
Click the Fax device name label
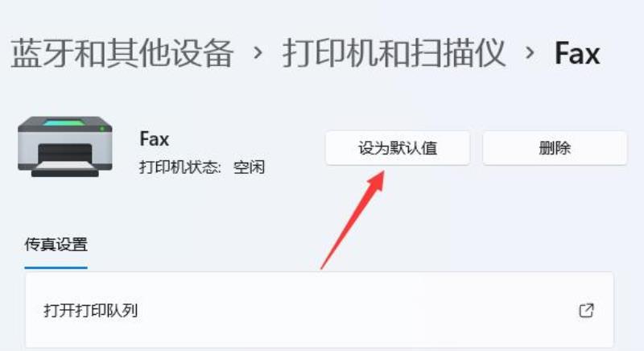154,138
